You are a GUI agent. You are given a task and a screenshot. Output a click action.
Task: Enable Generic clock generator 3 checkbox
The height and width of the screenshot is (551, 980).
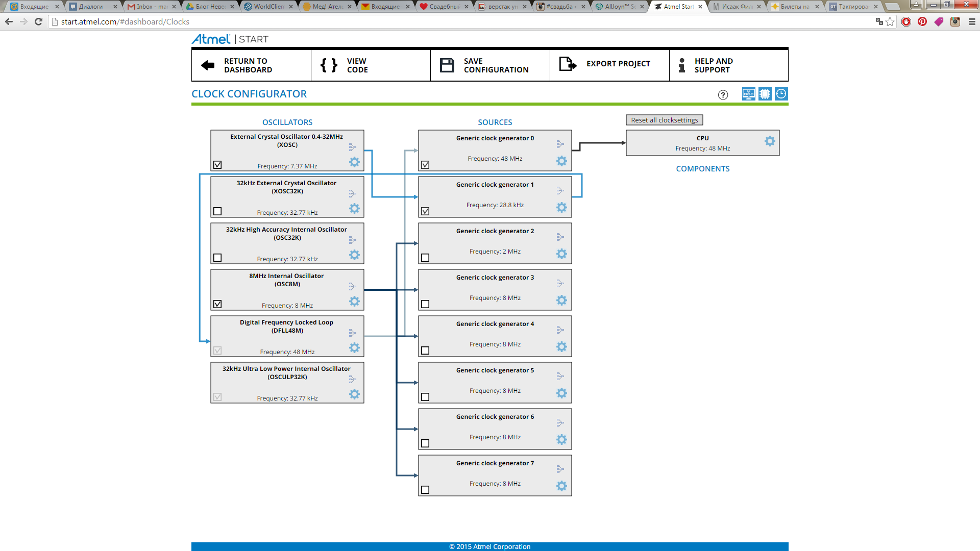[425, 304]
